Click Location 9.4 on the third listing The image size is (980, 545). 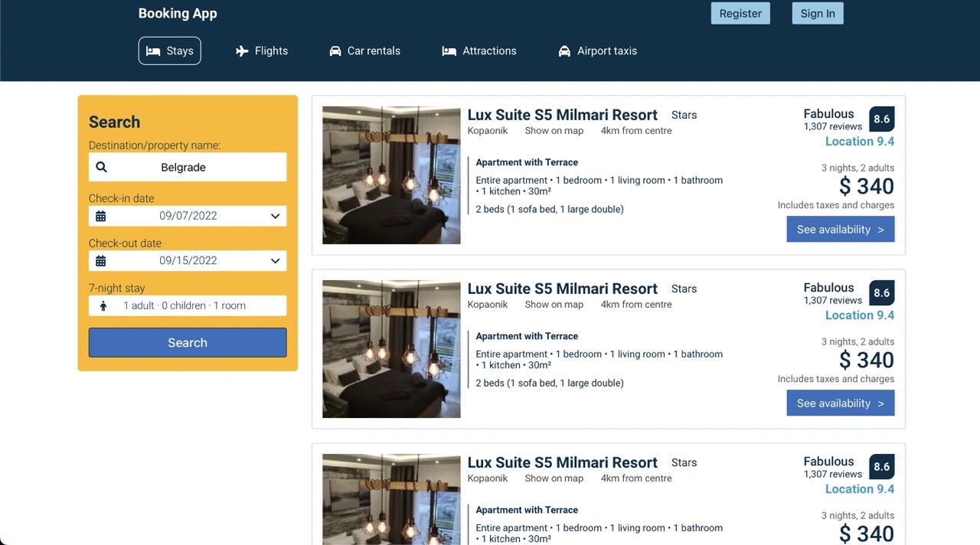coord(860,489)
